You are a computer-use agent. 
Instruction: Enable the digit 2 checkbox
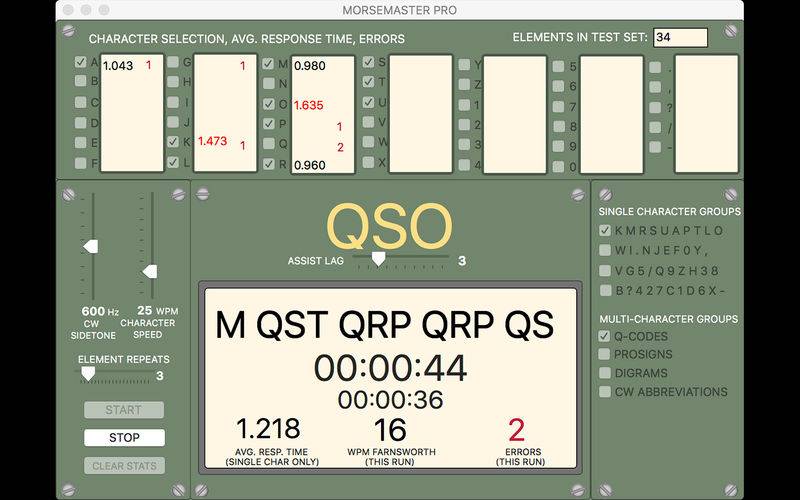click(x=464, y=124)
